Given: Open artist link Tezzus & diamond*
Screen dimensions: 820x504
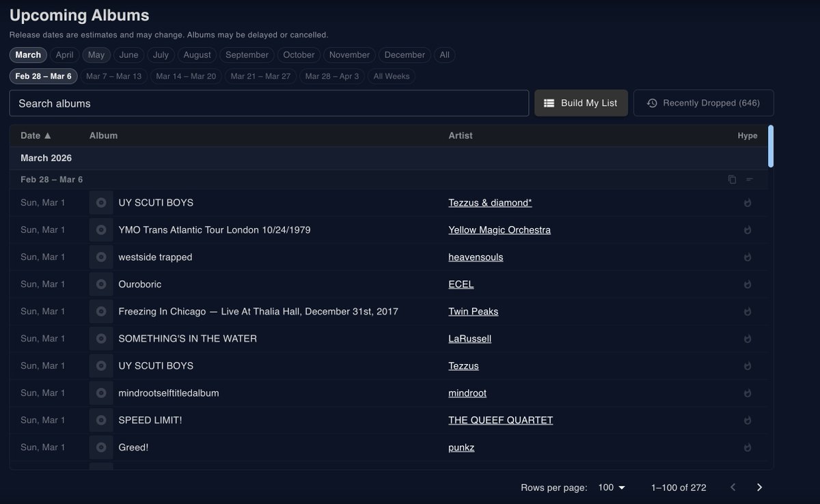Looking at the screenshot, I should [x=490, y=203].
